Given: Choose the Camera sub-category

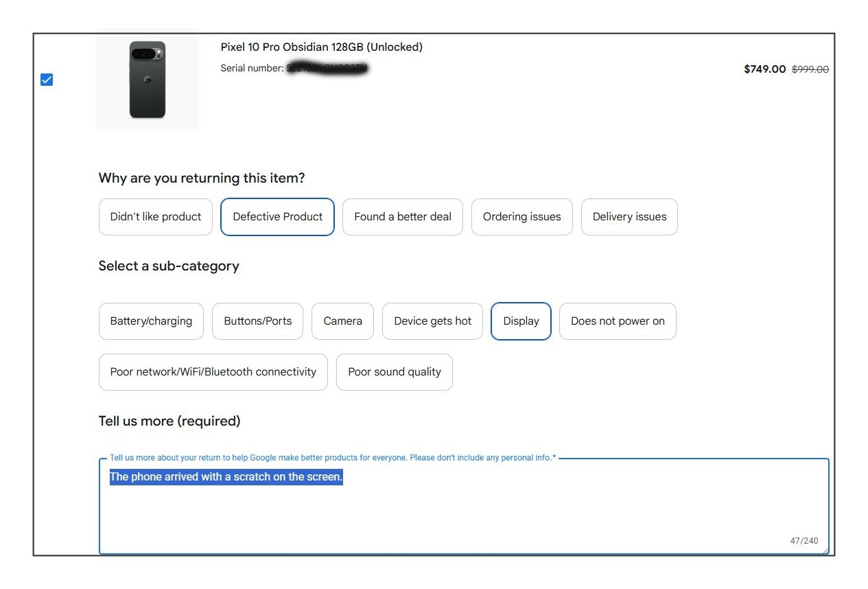Looking at the screenshot, I should point(342,321).
